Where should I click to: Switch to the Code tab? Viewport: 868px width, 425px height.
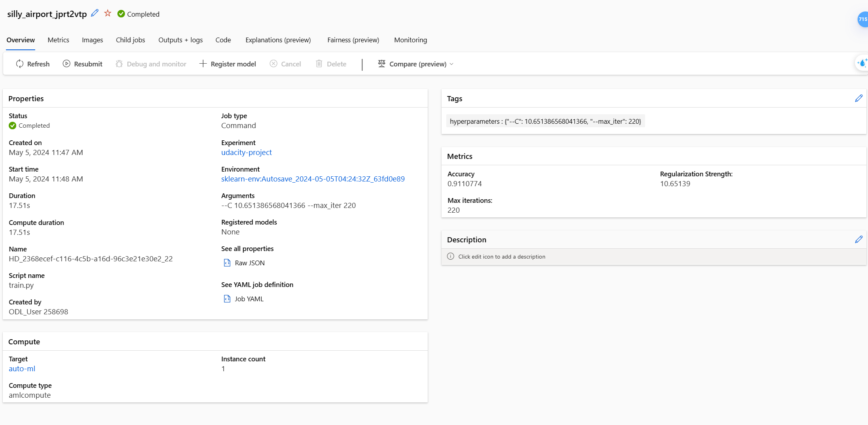(x=223, y=40)
